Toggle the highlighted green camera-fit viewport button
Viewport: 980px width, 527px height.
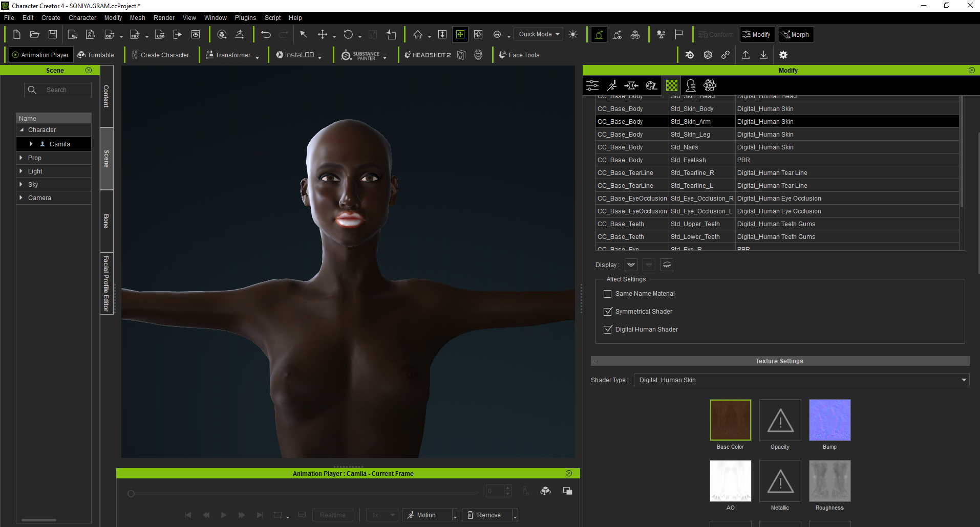pos(460,34)
